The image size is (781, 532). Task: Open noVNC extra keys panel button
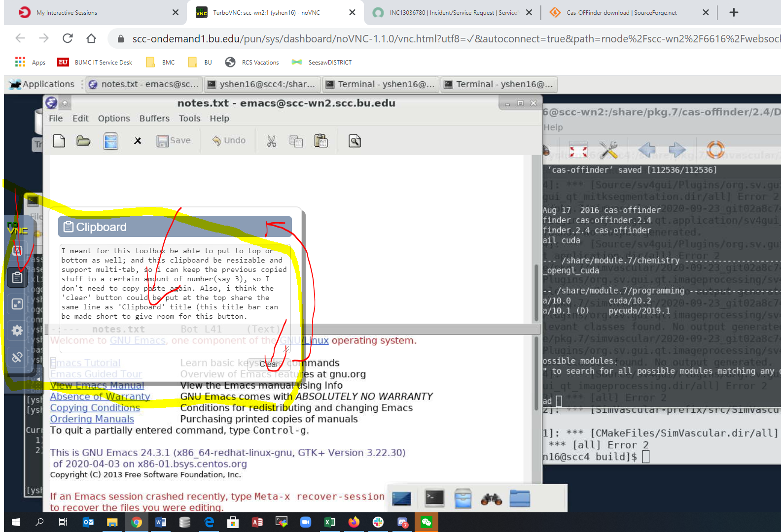coord(17,251)
